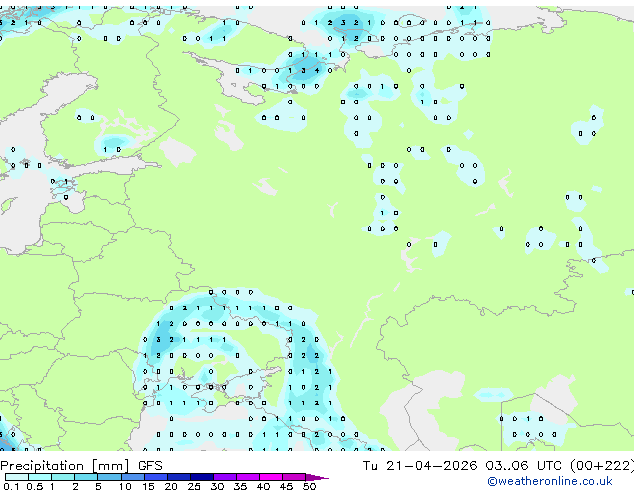
Task: Select the 30 to 35 mm legend color
Action: click(225, 477)
